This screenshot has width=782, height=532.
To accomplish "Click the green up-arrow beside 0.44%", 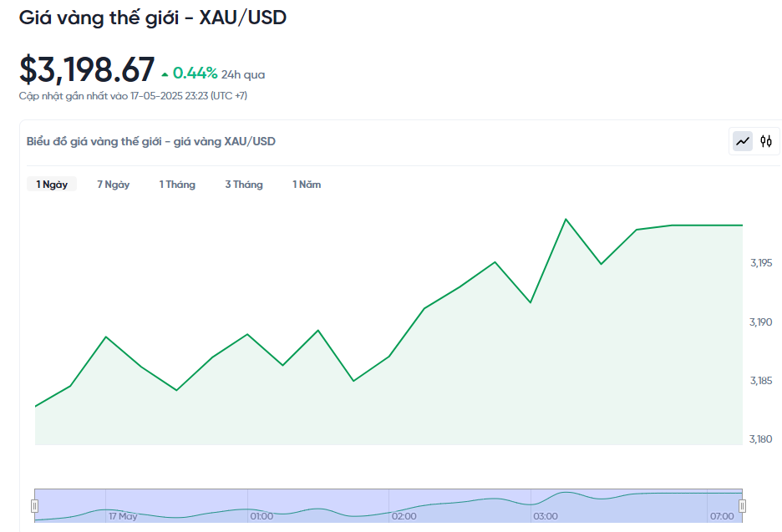I will [x=165, y=74].
